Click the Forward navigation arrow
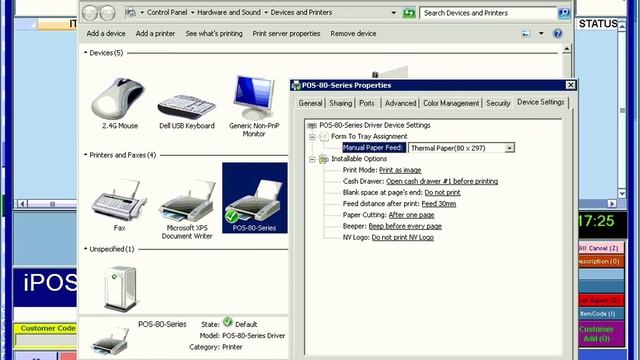 point(107,13)
